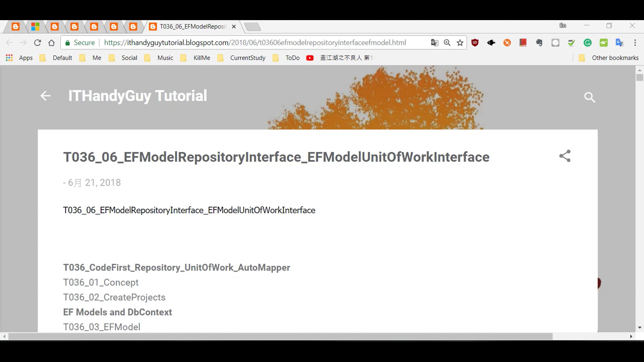Click the YouTube bookmark icon
Screen dimensions: 644x362
tap(310, 58)
